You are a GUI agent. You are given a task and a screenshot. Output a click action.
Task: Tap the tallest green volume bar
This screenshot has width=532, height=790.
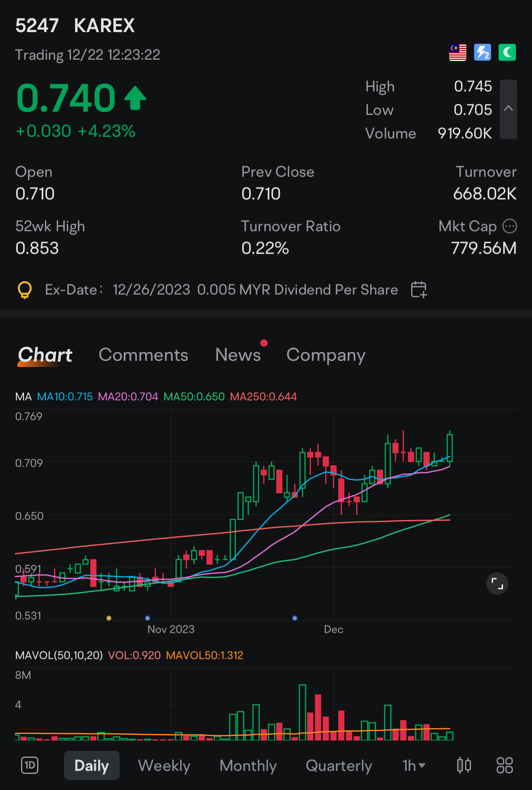303,712
